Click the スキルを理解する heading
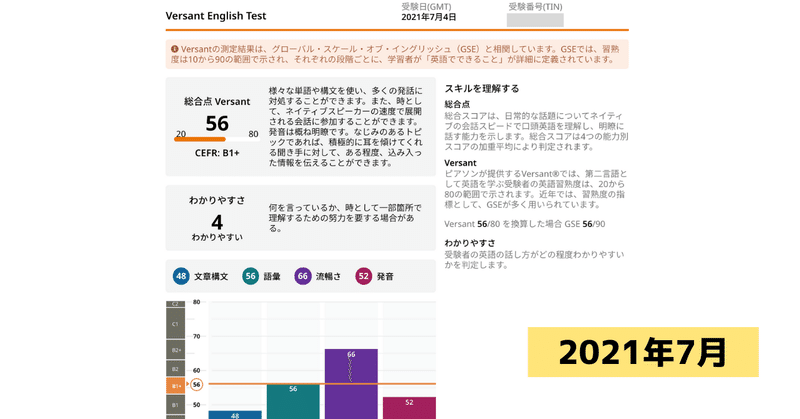 pos(482,88)
